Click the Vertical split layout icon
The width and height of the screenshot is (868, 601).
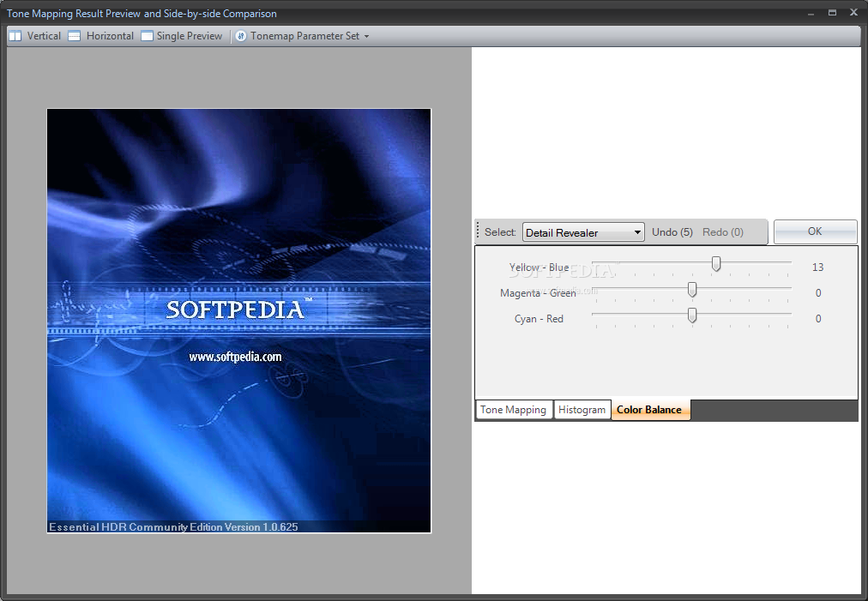tap(15, 36)
